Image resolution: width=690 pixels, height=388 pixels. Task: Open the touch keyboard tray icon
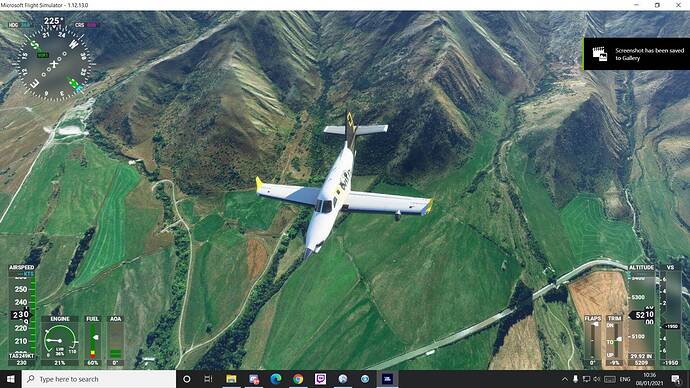[x=609, y=379]
